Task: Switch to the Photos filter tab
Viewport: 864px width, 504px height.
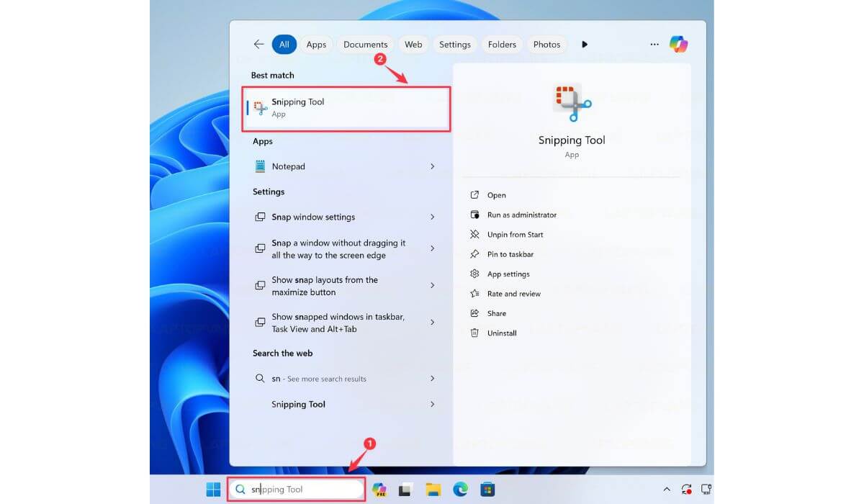Action: tap(546, 44)
